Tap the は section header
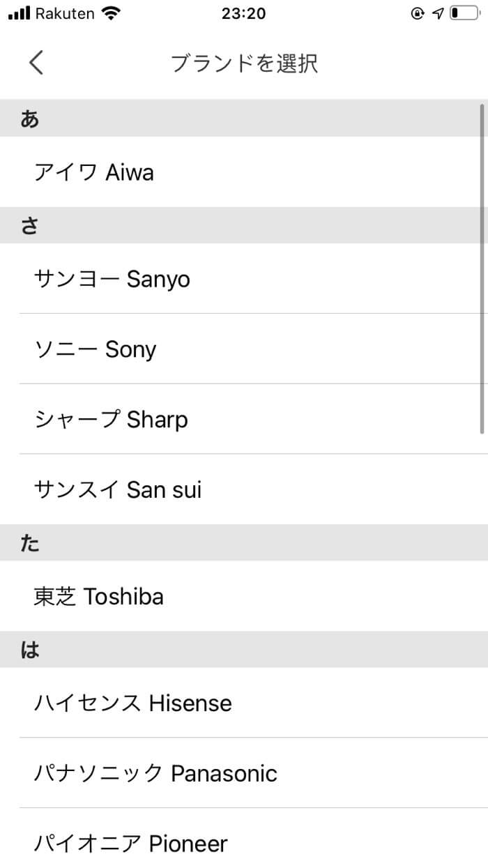Viewport: 488px width, 868px height. (x=244, y=650)
